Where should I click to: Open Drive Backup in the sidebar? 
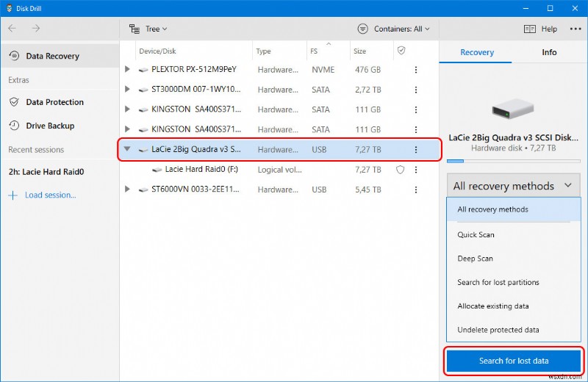coord(60,126)
